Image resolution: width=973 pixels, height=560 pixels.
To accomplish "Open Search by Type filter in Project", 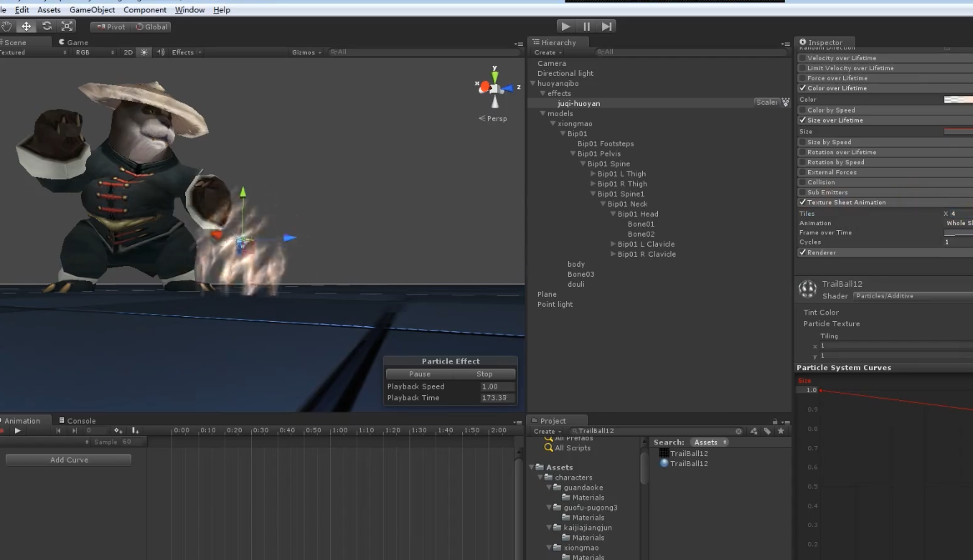I will [753, 432].
